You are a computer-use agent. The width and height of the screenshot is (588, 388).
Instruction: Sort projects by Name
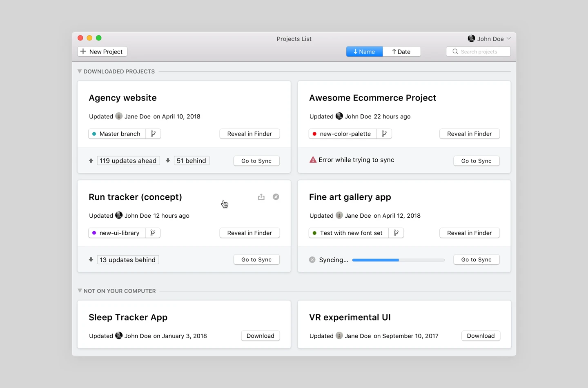click(364, 51)
